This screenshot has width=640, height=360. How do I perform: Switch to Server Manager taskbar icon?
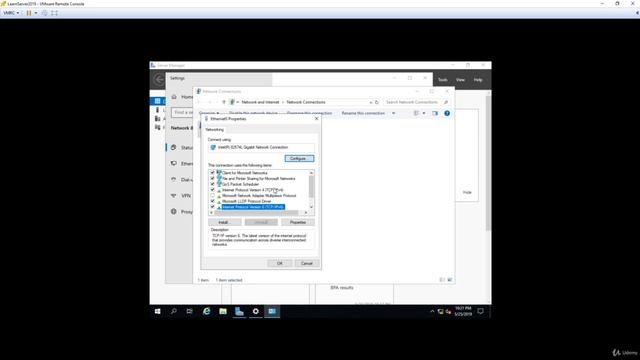coord(239,311)
